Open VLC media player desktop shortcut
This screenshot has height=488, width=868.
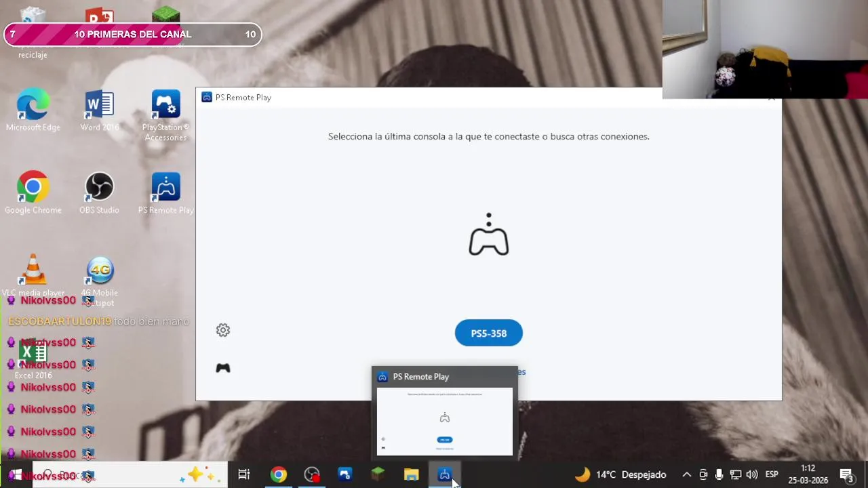tap(33, 277)
